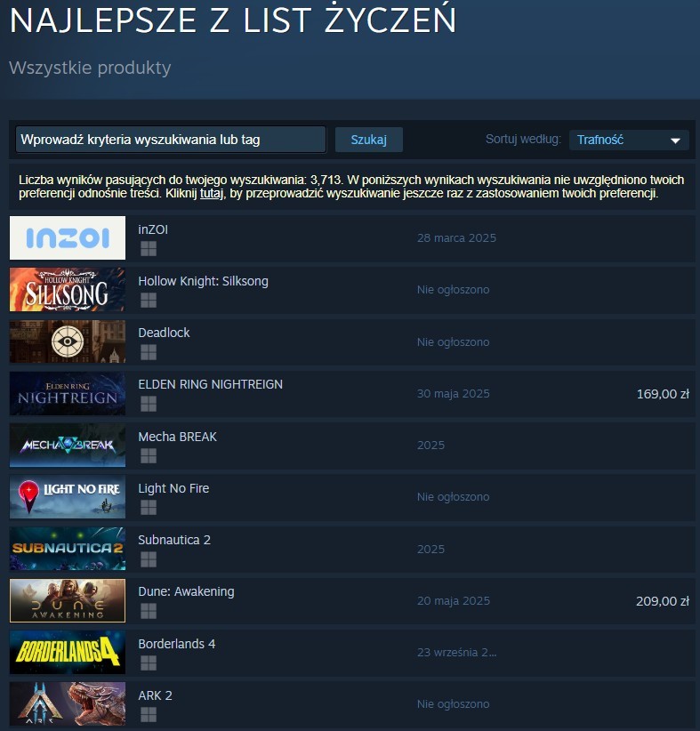Viewport: 700px width, 731px height.
Task: Click the Szukaj search button
Action: [369, 140]
